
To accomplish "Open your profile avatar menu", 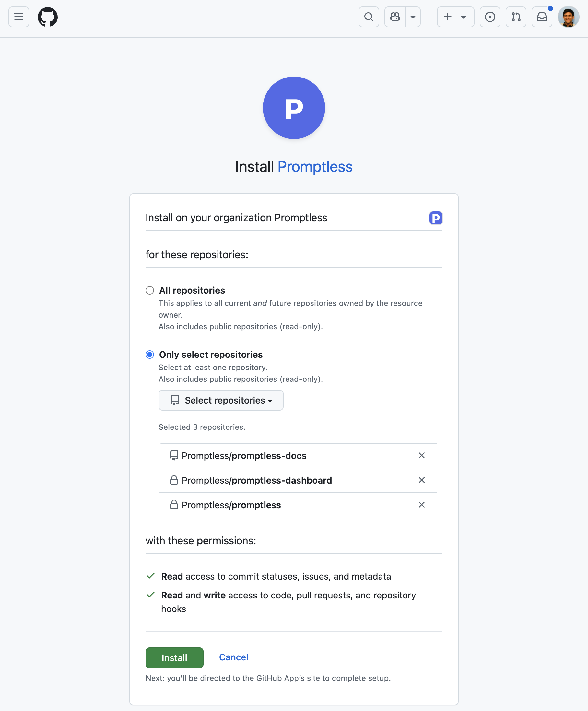I will click(x=569, y=17).
